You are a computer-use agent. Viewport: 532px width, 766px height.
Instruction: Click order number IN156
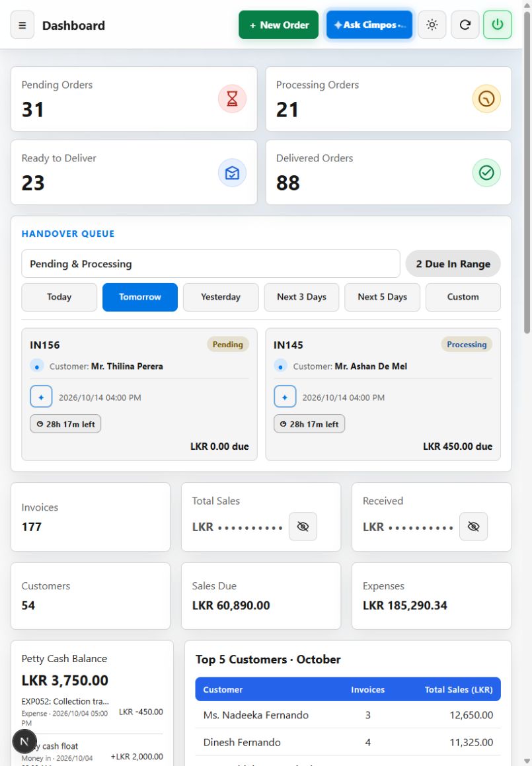45,345
